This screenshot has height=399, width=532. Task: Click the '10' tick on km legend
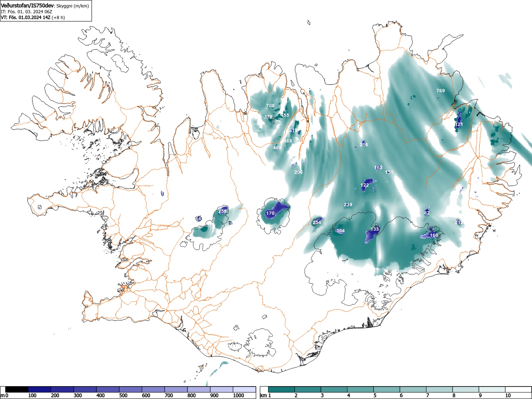508,396
